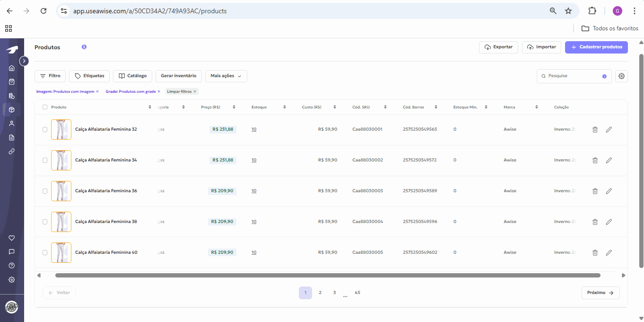Image resolution: width=644 pixels, height=322 pixels.
Task: Sort table by Preço (R$) column
Action: coord(234,107)
